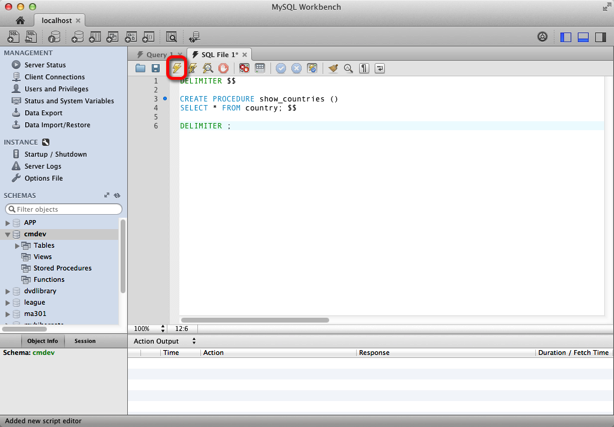The image size is (614, 427).
Task: Click the execute script lightning bolt icon
Action: click(x=176, y=68)
